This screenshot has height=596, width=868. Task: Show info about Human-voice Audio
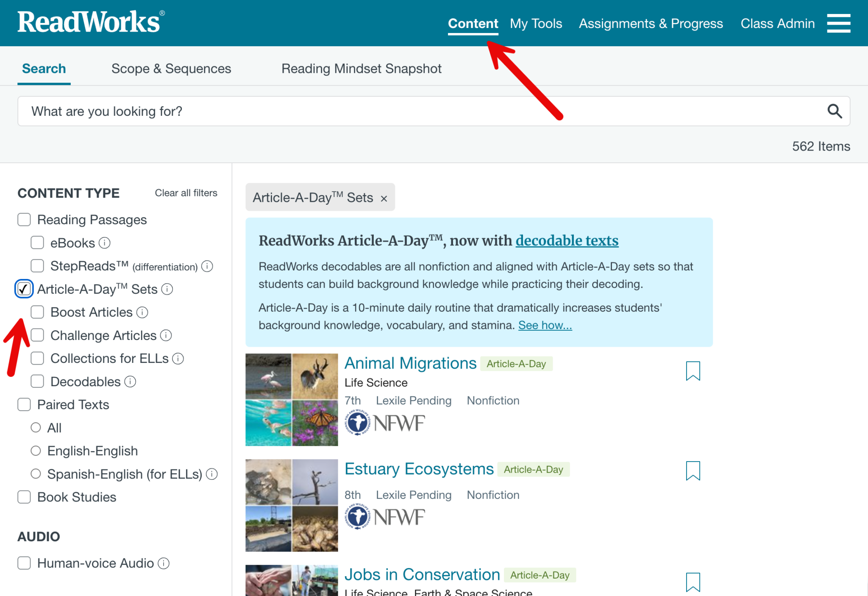(x=164, y=563)
